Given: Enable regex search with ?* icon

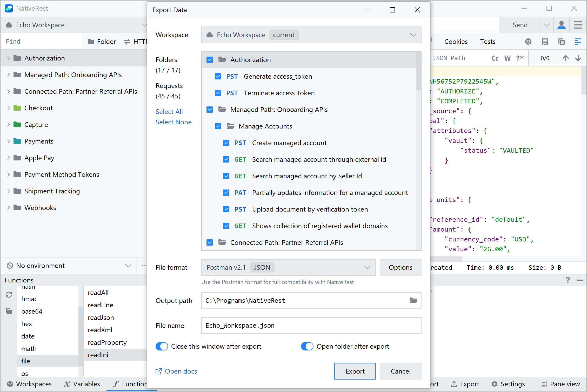Looking at the screenshot, I should pos(520,58).
